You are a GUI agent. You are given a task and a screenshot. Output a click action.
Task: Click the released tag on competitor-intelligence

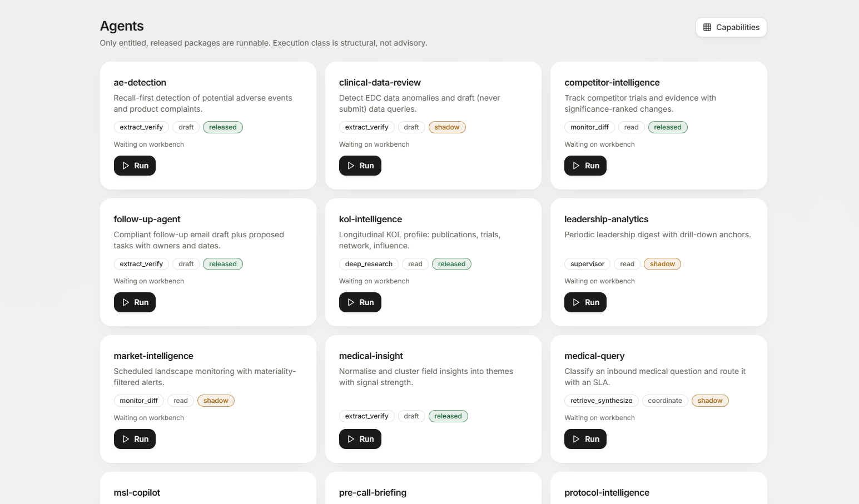[668, 127]
